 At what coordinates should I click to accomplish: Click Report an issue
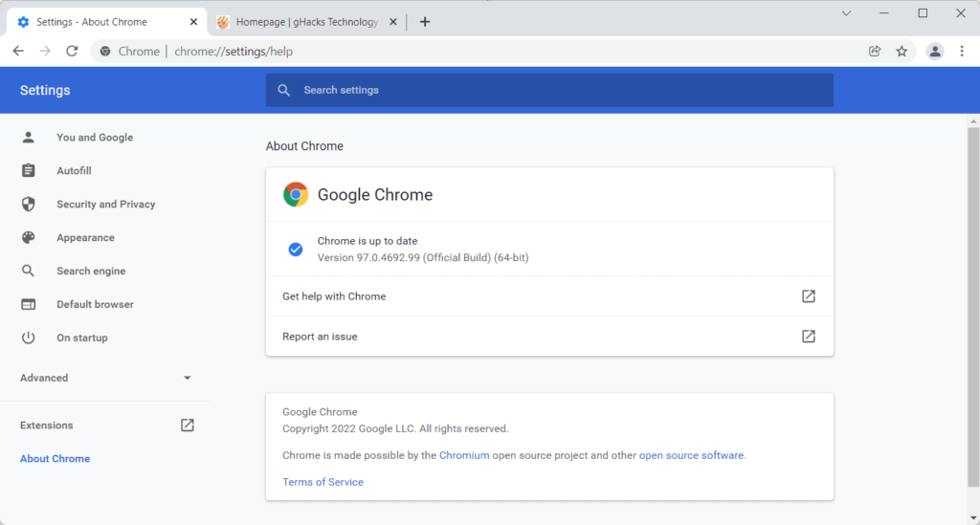(549, 336)
